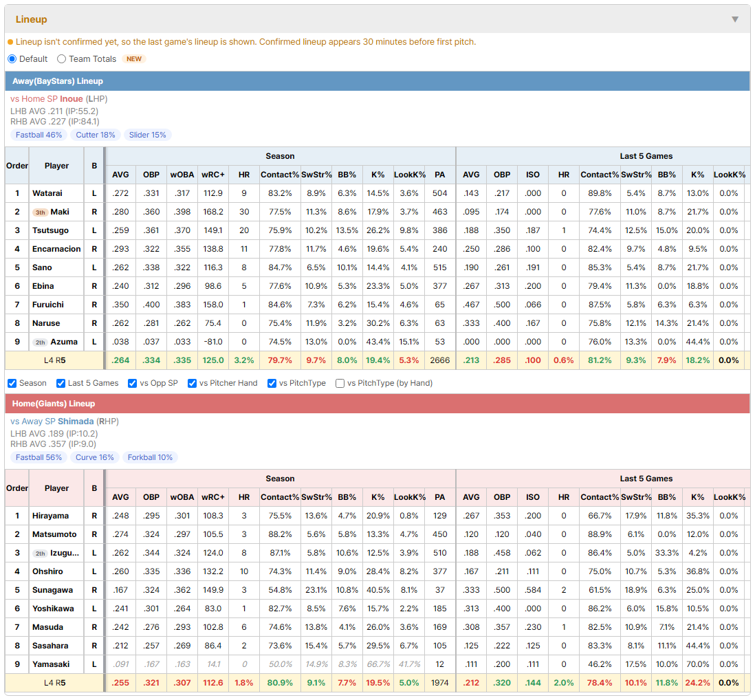Click player name Hirayama in Giants lineup
This screenshot has width=755, height=700.
coord(51,516)
